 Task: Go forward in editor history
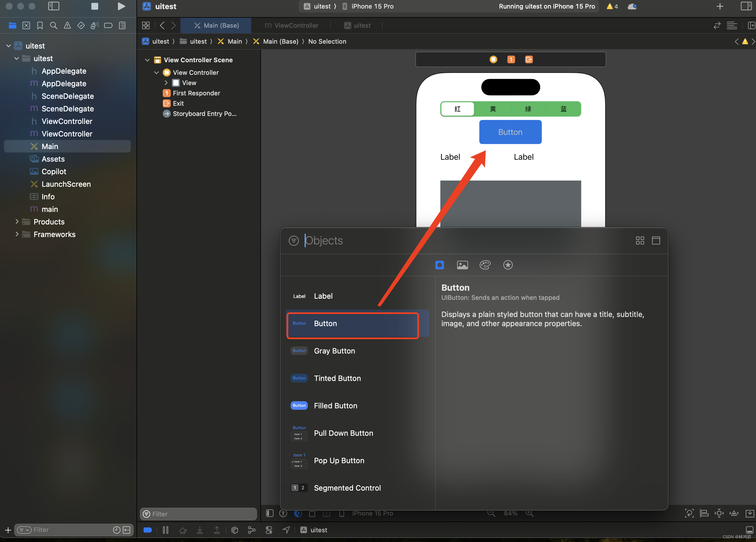pyautogui.click(x=173, y=25)
